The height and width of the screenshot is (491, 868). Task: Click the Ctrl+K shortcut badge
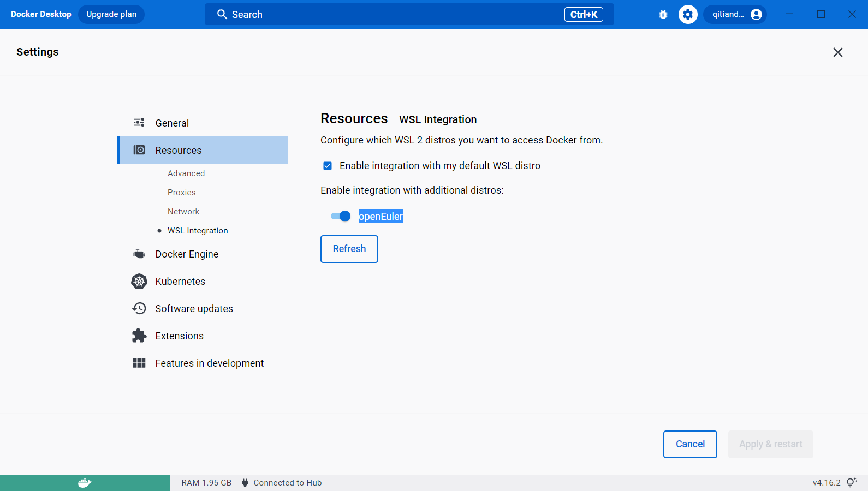click(584, 15)
